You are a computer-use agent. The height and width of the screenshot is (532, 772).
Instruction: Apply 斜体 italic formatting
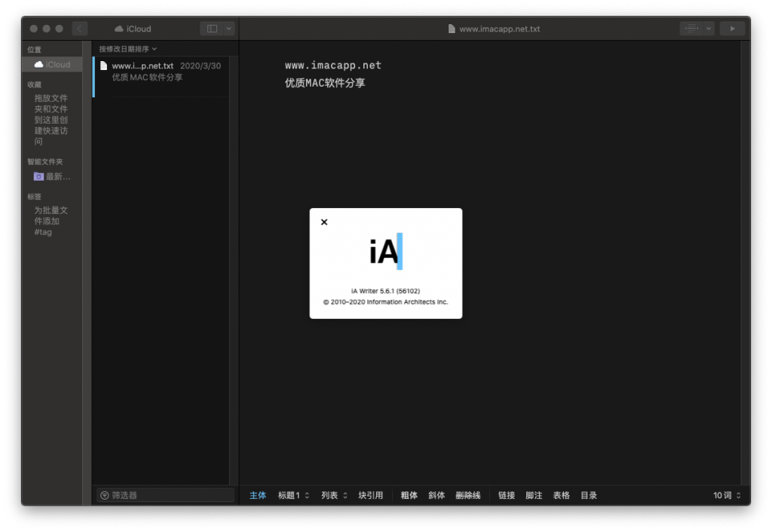[x=437, y=495]
